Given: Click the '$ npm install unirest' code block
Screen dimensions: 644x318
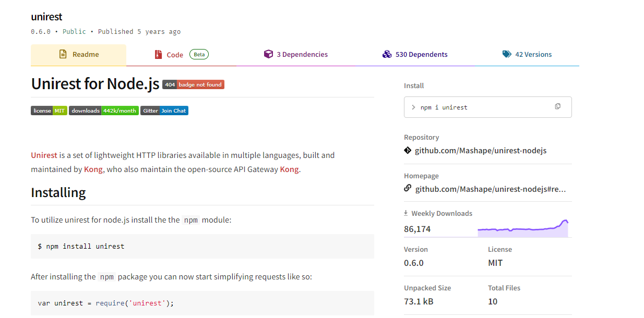Looking at the screenshot, I should tap(202, 246).
